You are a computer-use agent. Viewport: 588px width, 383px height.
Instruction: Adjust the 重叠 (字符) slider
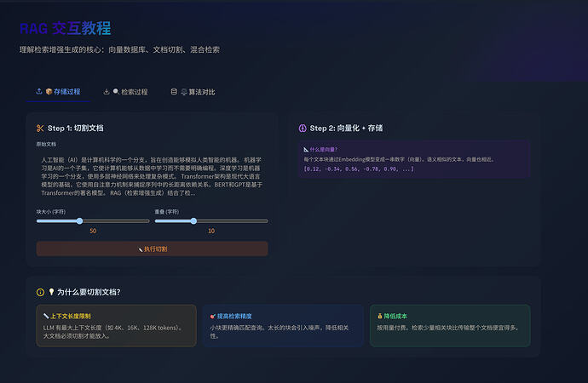(211, 221)
